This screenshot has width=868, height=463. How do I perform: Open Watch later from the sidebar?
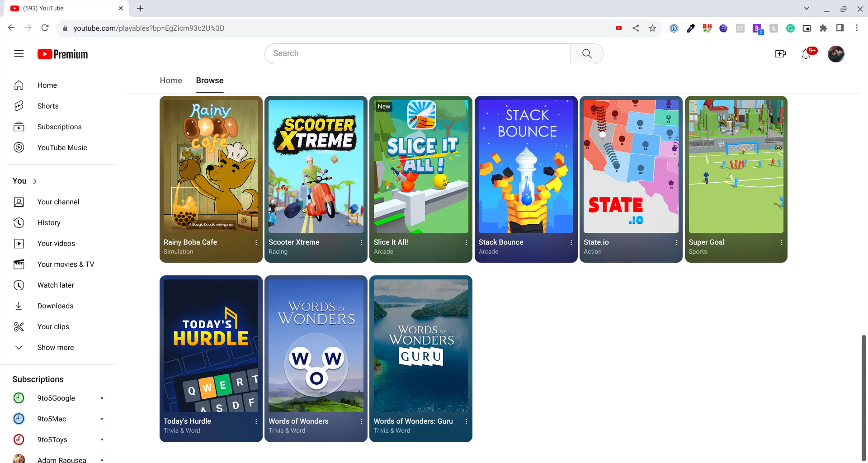pos(56,285)
